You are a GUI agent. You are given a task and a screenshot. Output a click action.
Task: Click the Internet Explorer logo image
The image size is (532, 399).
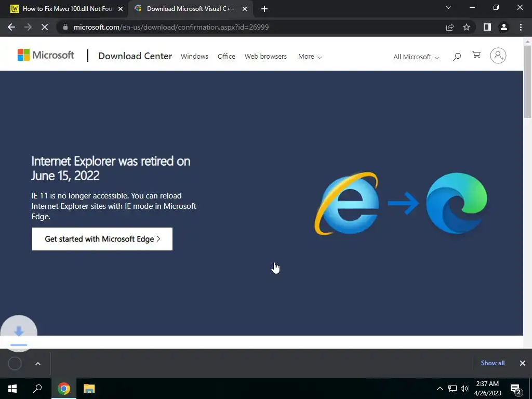(x=347, y=204)
